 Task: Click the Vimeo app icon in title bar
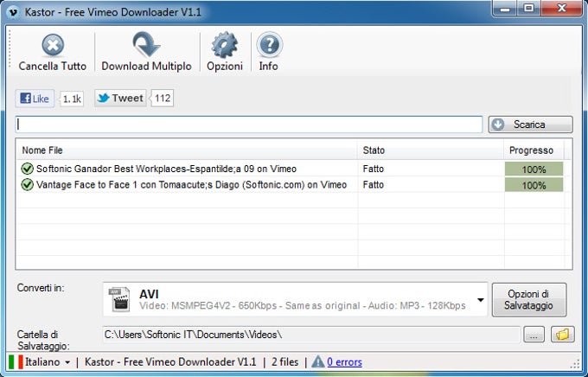pyautogui.click(x=14, y=12)
